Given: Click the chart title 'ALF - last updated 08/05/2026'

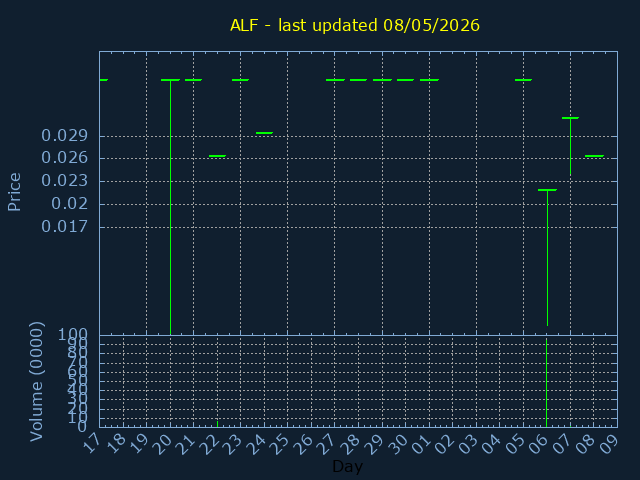Looking at the screenshot, I should [355, 25].
